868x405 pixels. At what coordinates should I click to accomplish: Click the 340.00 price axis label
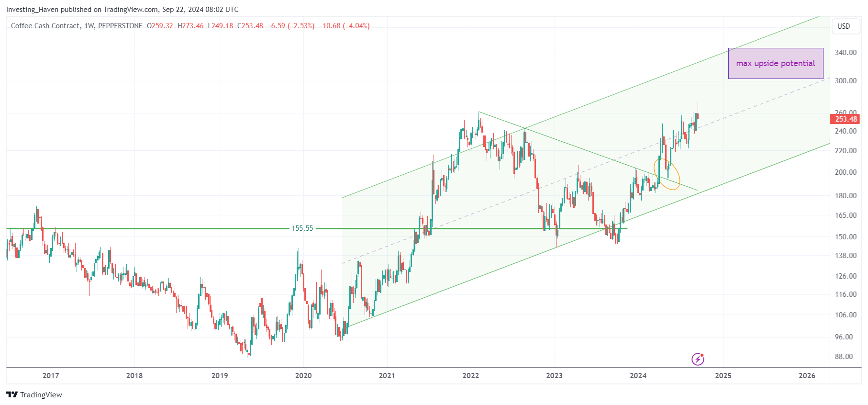(846, 53)
